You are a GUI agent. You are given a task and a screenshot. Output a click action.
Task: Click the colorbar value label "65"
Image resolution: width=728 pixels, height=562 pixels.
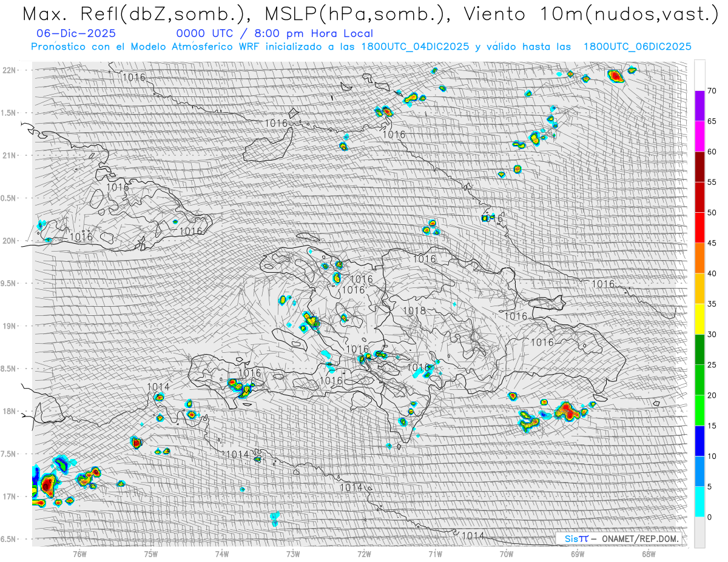click(712, 121)
